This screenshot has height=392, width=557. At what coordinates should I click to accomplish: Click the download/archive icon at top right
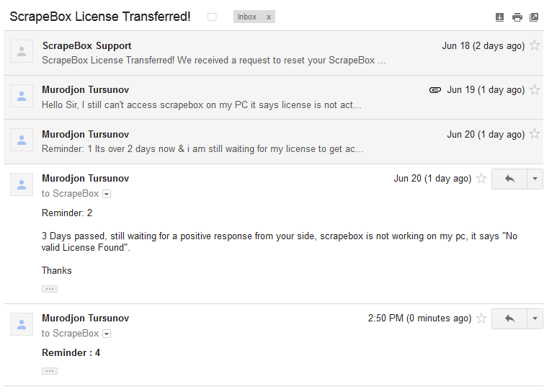[499, 17]
